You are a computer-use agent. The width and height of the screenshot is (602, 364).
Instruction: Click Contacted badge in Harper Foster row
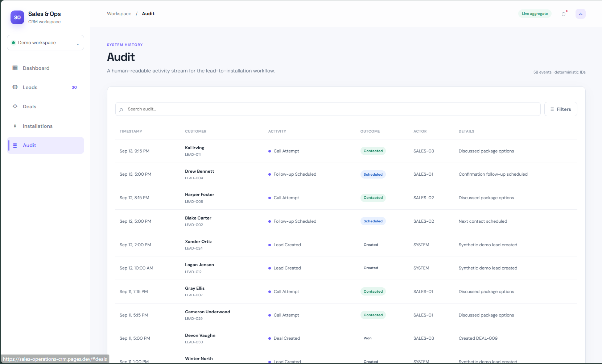click(373, 198)
